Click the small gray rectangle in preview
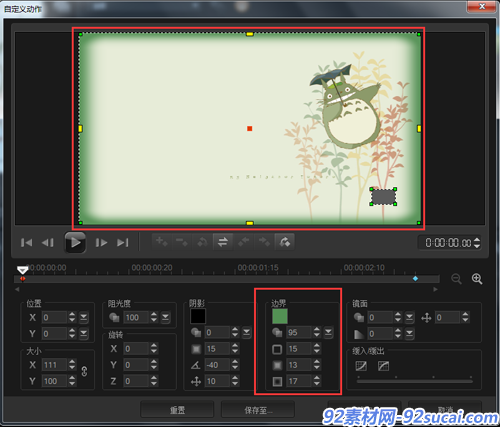This screenshot has width=500, height=427. point(383,197)
